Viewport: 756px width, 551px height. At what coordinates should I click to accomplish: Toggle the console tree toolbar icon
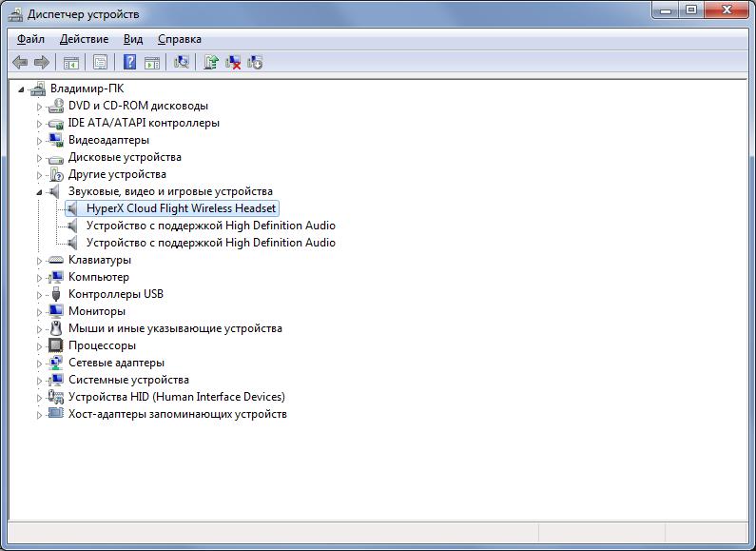71,62
